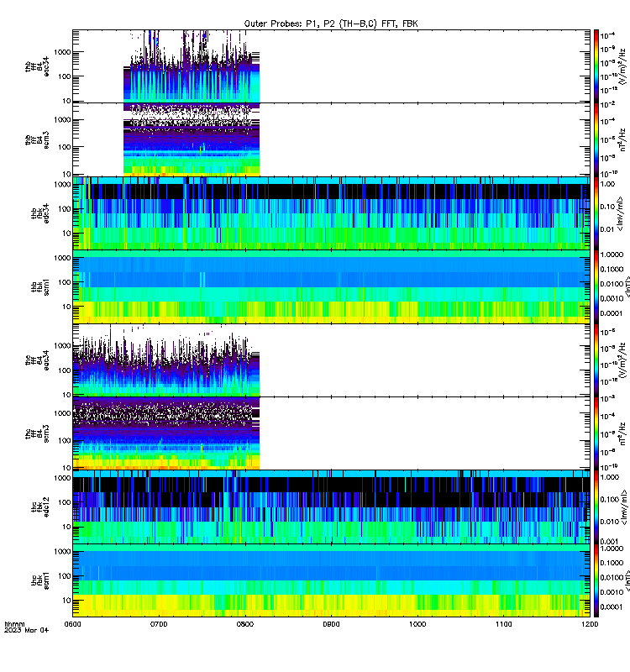Click the '1000' y-tick of thb eac34 panel
This screenshot has height=672, width=630.
pos(62,52)
